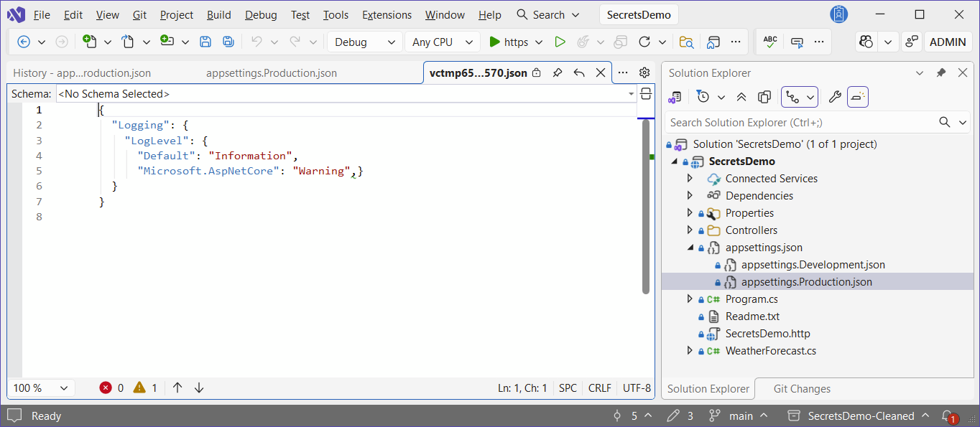The width and height of the screenshot is (980, 427).
Task: Open Find in Files folder search icon
Action: point(686,42)
